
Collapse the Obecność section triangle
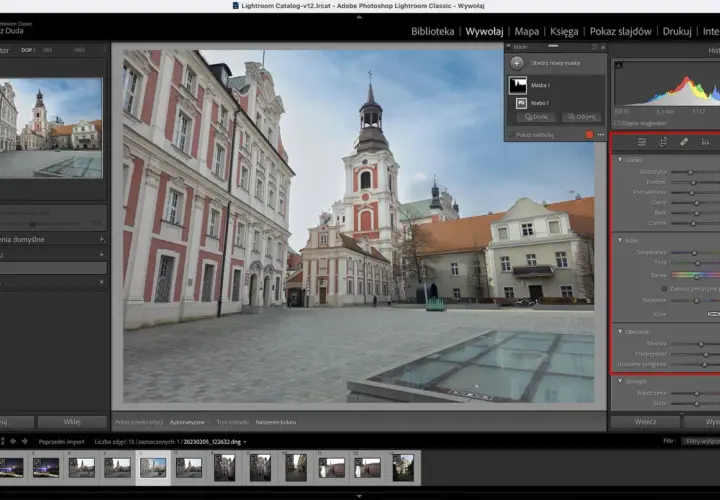(x=620, y=331)
